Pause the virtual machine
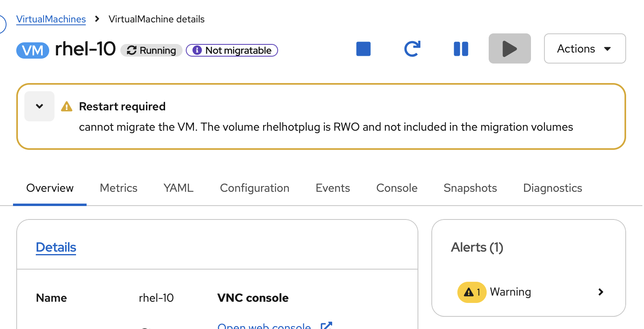This screenshot has height=329, width=644. (461, 49)
